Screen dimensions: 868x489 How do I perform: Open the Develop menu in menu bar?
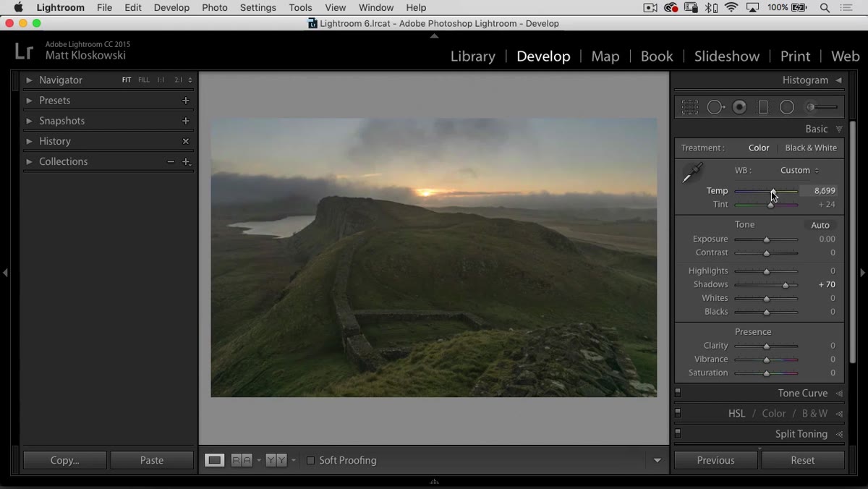pyautogui.click(x=171, y=8)
